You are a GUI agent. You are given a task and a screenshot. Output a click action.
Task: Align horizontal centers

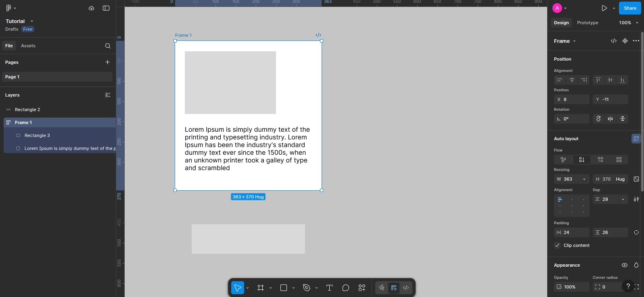572,80
